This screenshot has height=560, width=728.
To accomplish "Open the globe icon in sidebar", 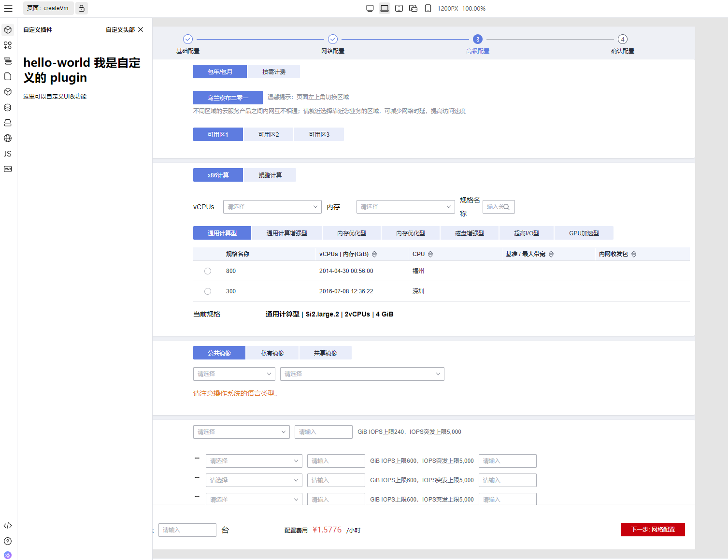I will click(8, 138).
